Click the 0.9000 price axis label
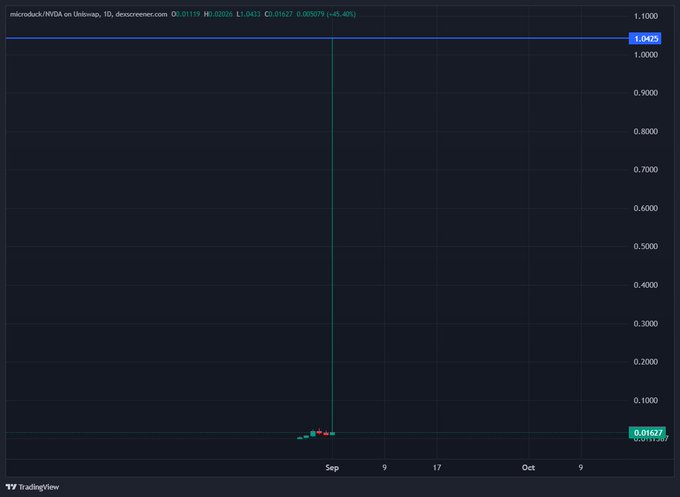This screenshot has width=680, height=497. pyautogui.click(x=646, y=93)
